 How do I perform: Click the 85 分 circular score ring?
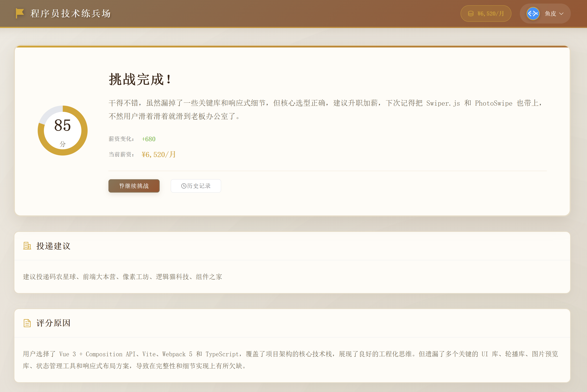coord(63,130)
